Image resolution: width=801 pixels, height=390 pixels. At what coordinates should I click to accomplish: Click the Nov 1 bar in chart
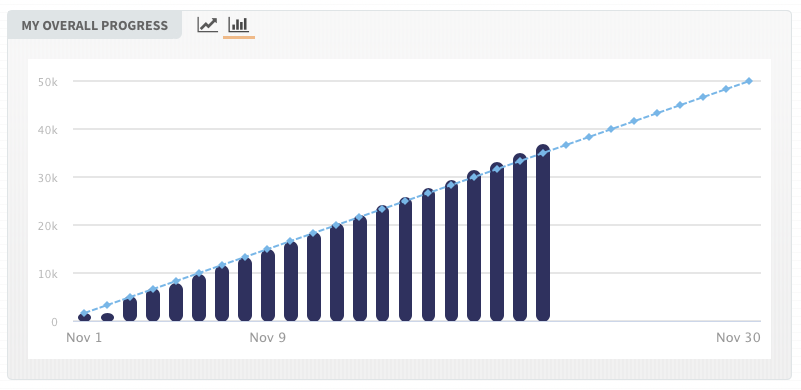(x=84, y=317)
